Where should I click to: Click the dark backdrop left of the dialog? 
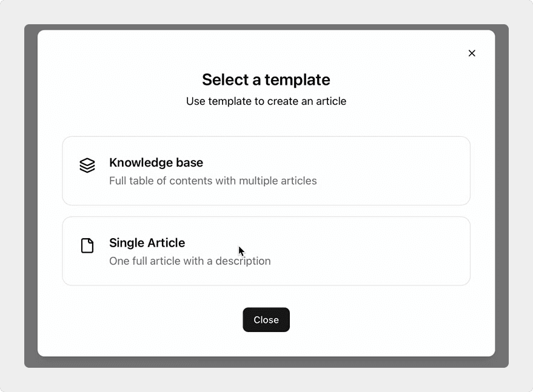pyautogui.click(x=31, y=194)
